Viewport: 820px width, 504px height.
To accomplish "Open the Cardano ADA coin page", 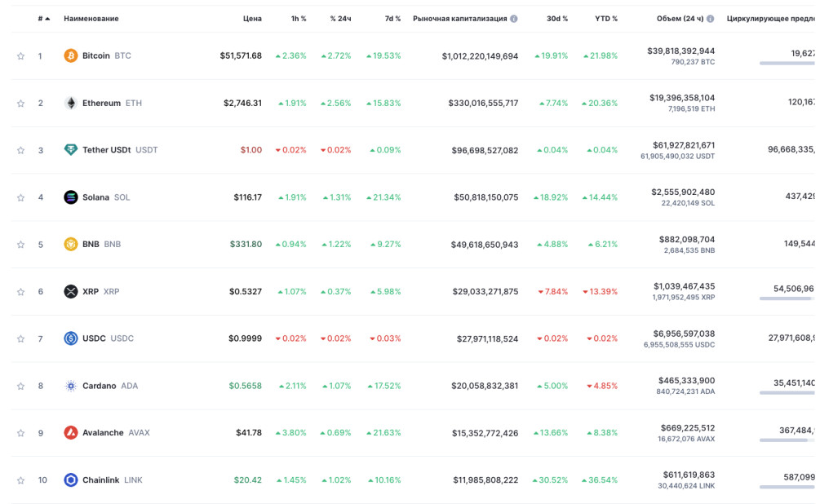I will tap(110, 386).
